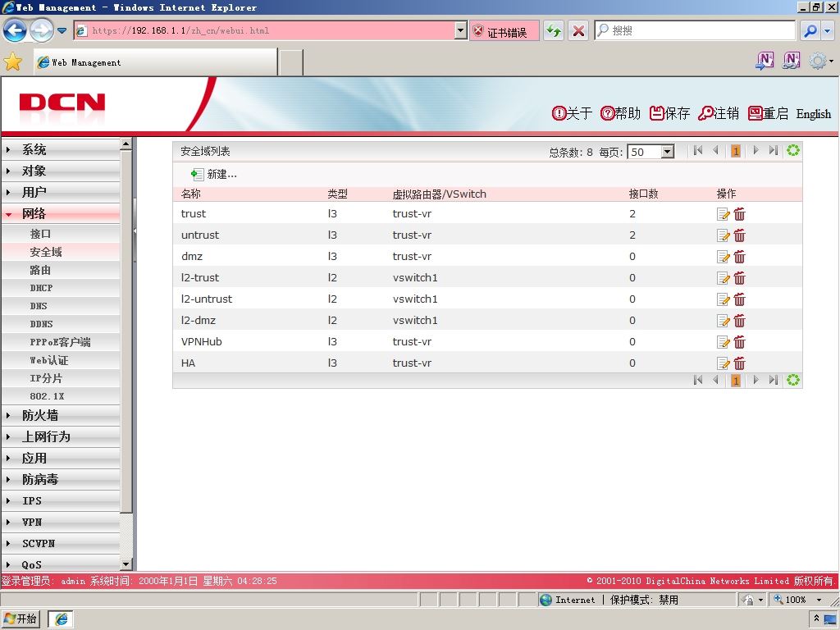840x630 pixels.
Task: Delete the l2-trust zone entry
Action: pyautogui.click(x=740, y=278)
